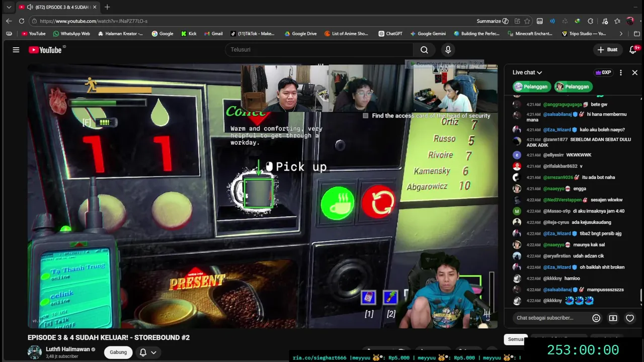Open the Google Drive bookmark

(300, 34)
